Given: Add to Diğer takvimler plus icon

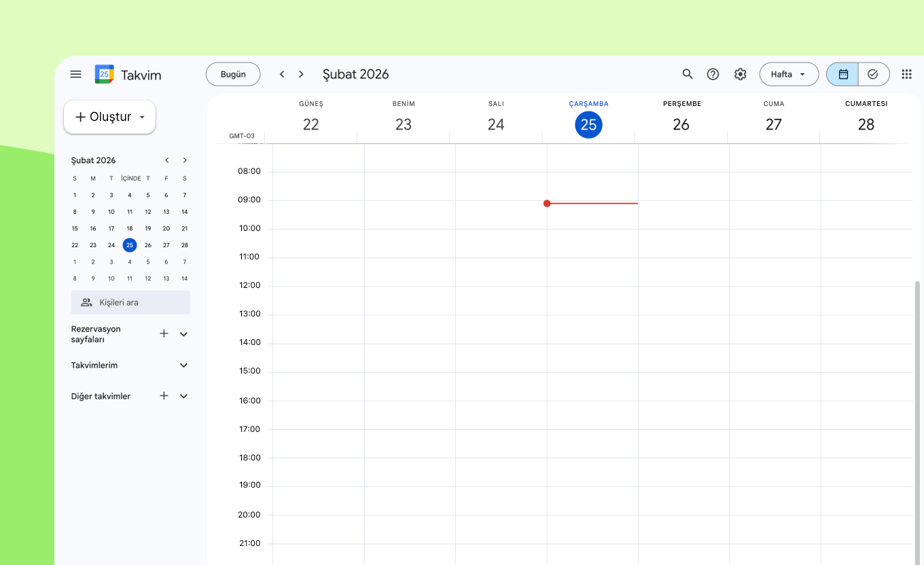Looking at the screenshot, I should (164, 396).
